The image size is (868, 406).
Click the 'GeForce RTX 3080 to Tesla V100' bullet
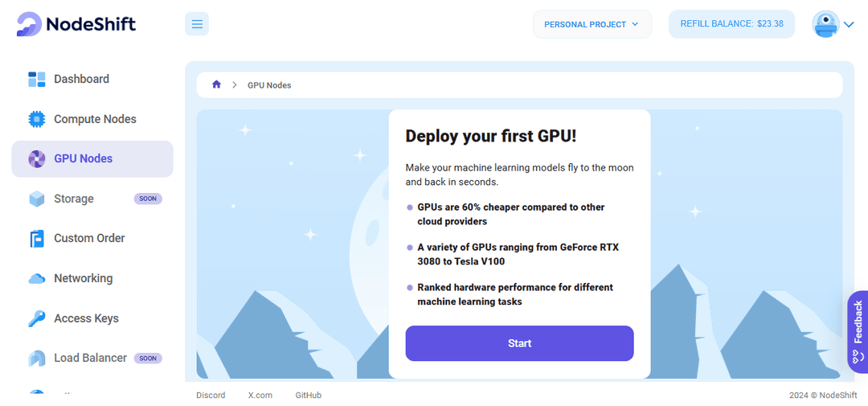[518, 254]
